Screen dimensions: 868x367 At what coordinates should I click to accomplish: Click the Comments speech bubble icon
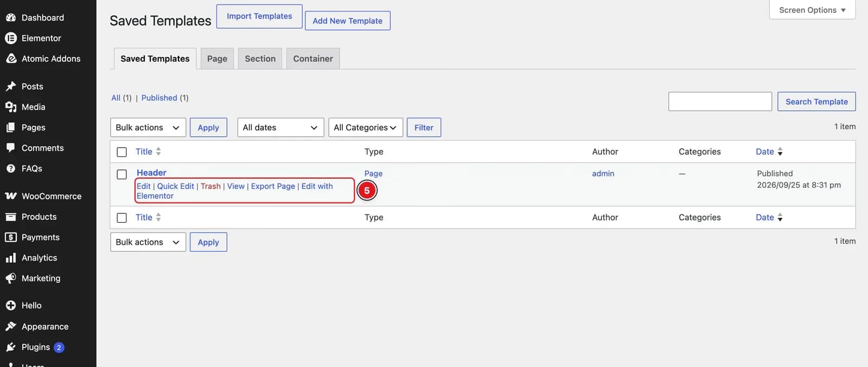point(11,148)
